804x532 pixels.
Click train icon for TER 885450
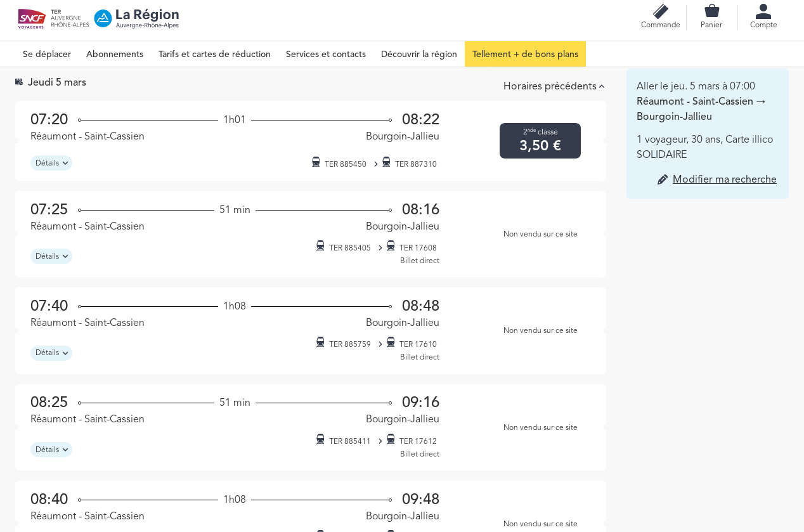(316, 162)
